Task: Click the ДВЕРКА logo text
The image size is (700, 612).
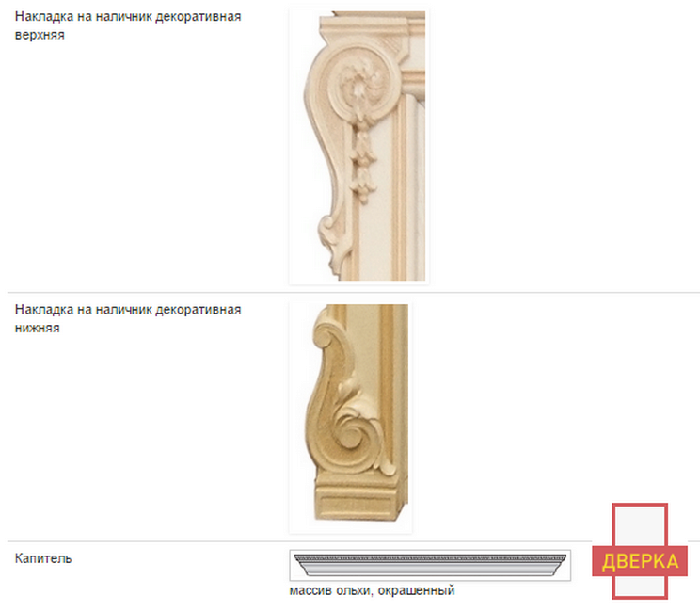Action: click(640, 561)
